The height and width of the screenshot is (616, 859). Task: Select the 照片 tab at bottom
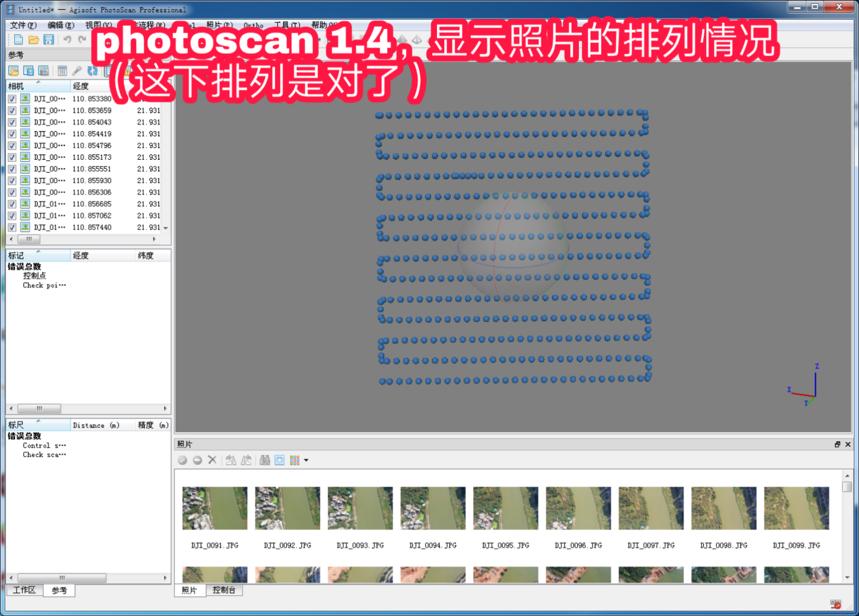(x=190, y=590)
